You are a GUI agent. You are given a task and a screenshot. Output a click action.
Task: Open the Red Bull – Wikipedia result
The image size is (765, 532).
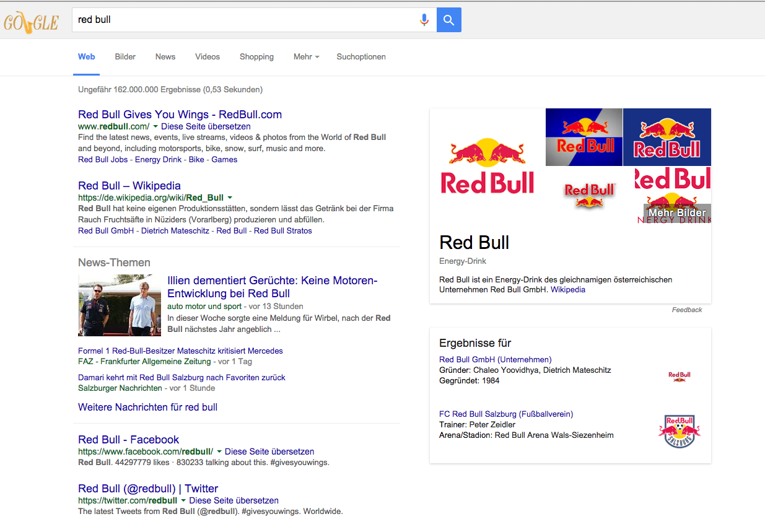point(129,186)
